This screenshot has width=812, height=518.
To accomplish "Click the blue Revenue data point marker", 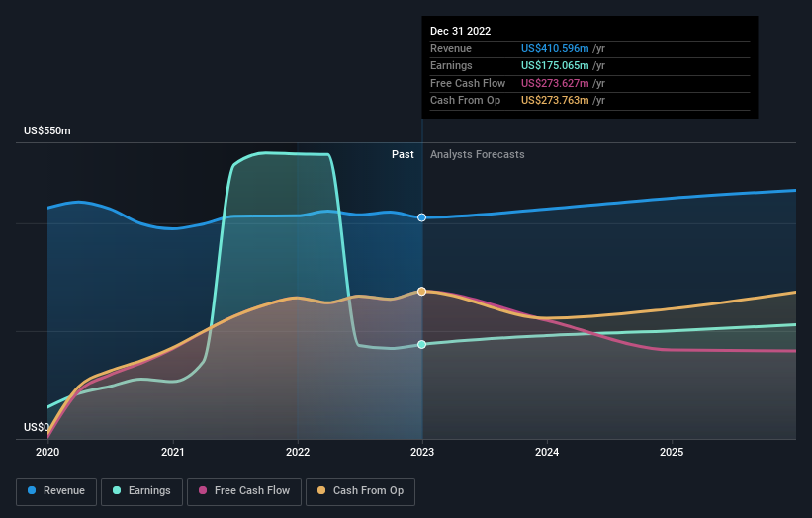I will point(422,217).
